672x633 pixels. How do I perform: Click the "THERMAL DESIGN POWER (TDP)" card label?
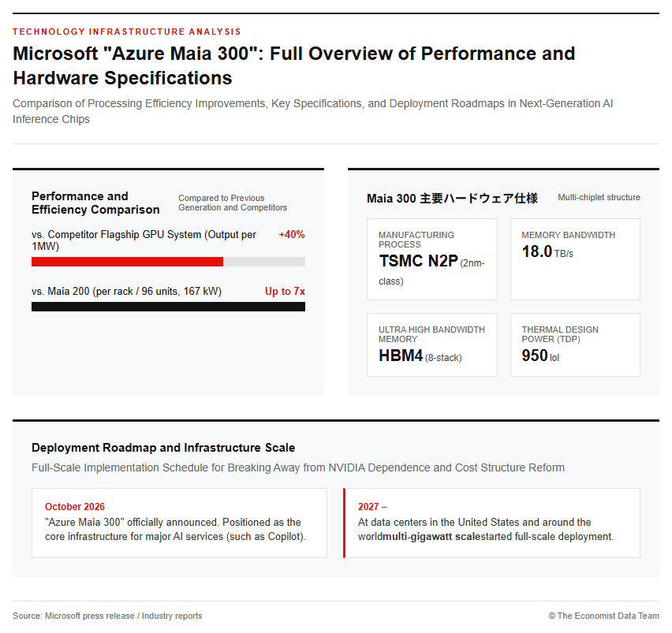pyautogui.click(x=560, y=334)
